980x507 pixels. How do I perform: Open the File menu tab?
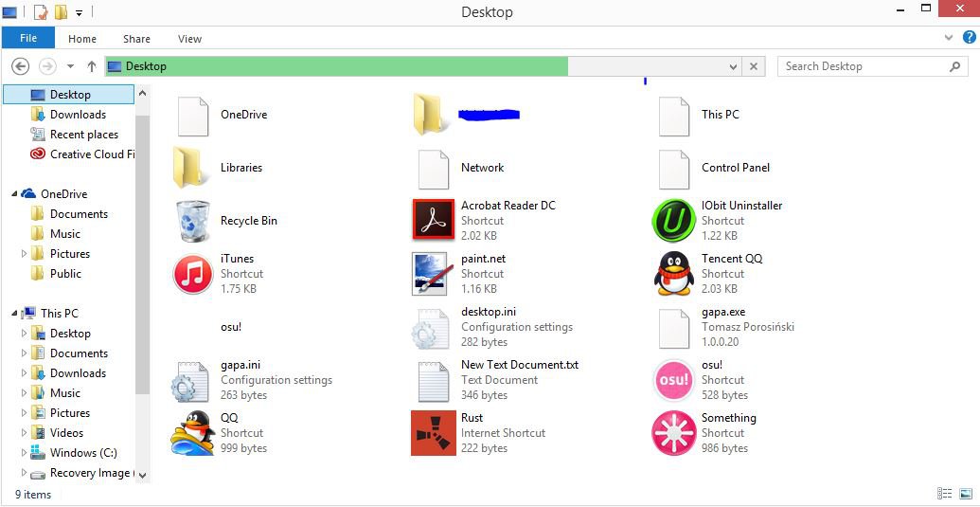[x=28, y=38]
